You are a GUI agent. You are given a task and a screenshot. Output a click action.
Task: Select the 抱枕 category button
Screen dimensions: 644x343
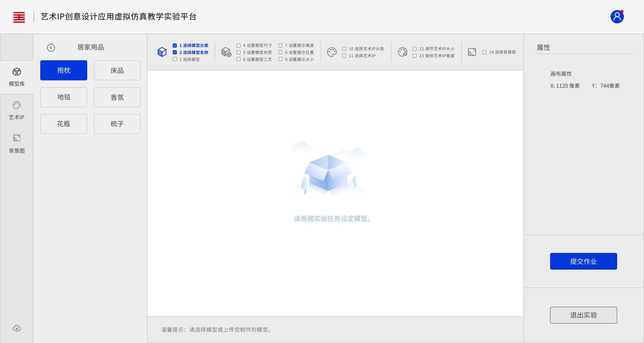(x=64, y=70)
